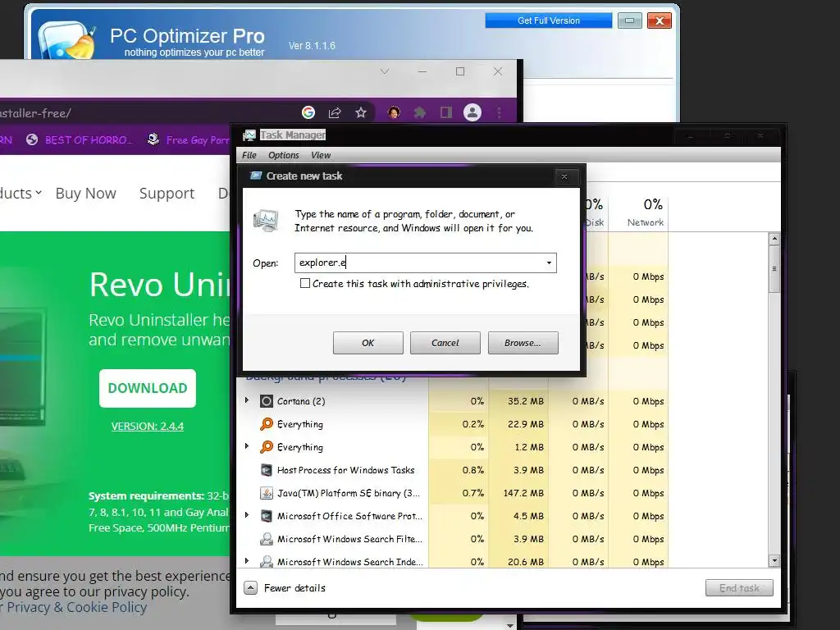Click the Ver 8.1.1.6 label in PC Optimizer

[x=312, y=46]
